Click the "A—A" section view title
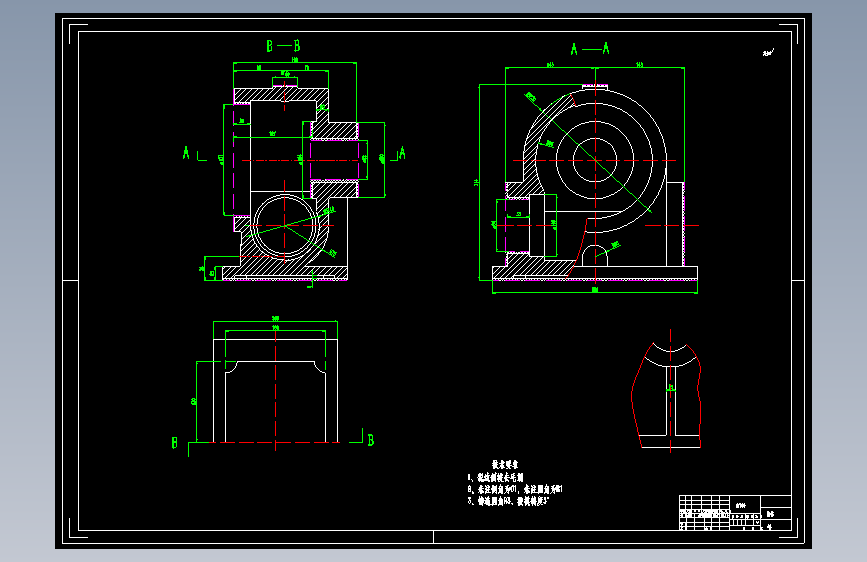867x562 pixels. (x=590, y=49)
